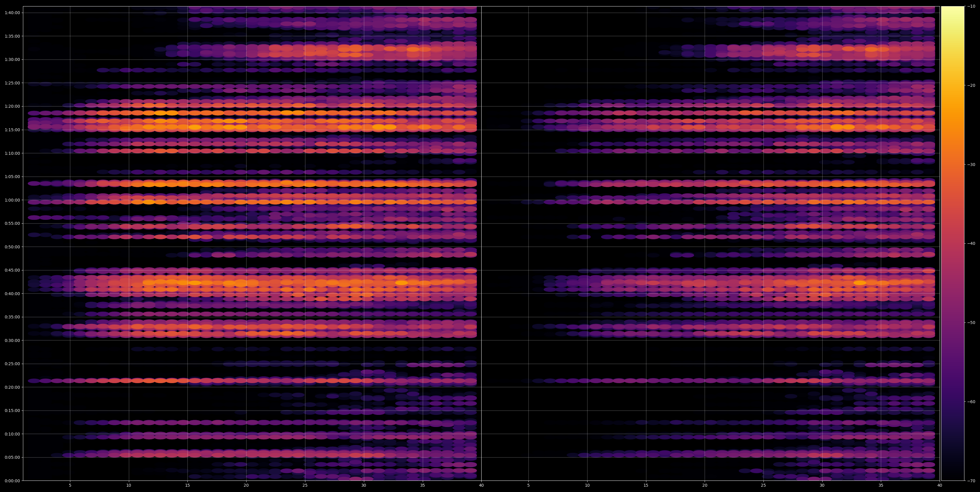The image size is (980, 492).
Task: Click x-axis label 5 under left heatmap
Action: click(70, 485)
